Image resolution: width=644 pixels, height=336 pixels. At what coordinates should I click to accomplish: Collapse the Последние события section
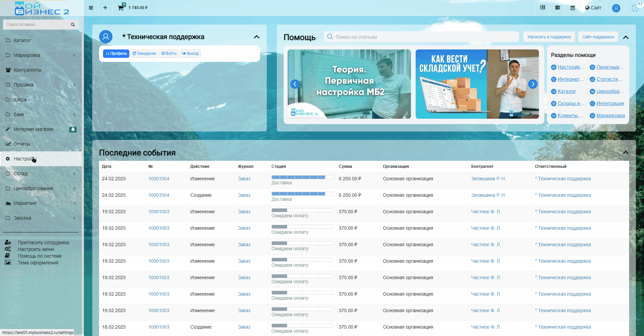(x=625, y=153)
